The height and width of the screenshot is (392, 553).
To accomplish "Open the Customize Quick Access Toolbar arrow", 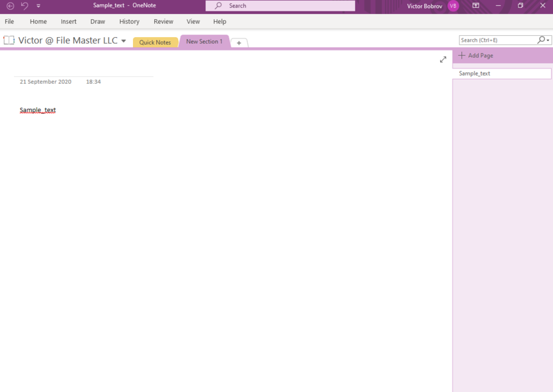I will (39, 6).
